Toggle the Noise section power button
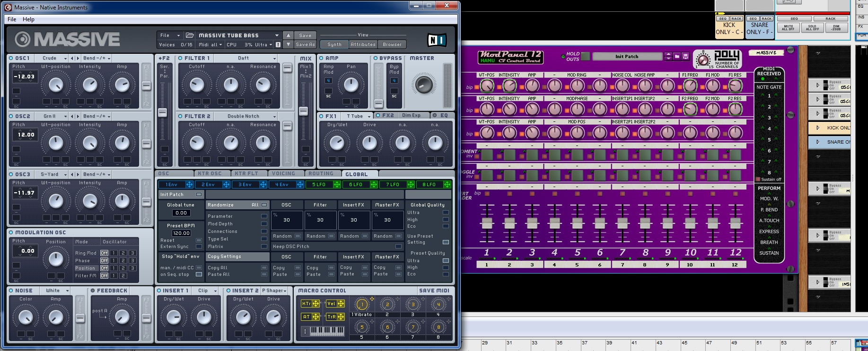This screenshot has height=351, width=868. [x=11, y=291]
